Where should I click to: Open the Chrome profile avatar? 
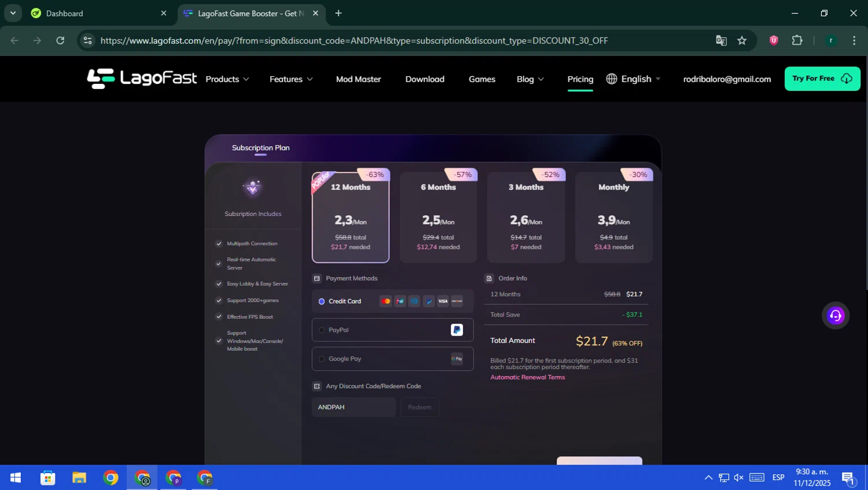pyautogui.click(x=831, y=40)
